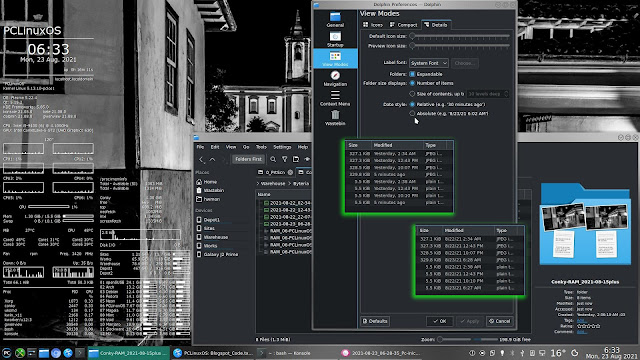Go back in Dolphin file manager
Screen dimensions: 640x360
point(201,159)
